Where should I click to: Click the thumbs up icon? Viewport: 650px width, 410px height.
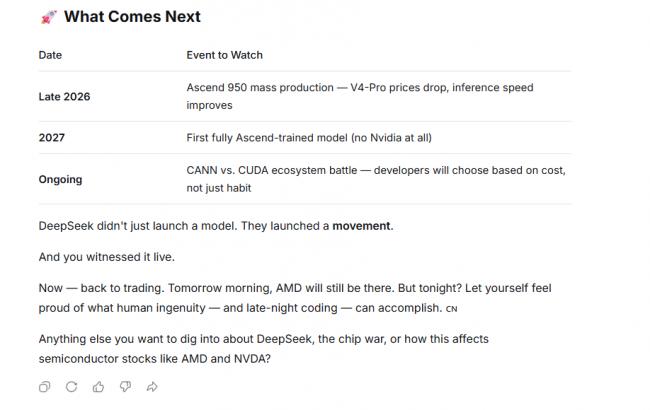click(x=99, y=386)
